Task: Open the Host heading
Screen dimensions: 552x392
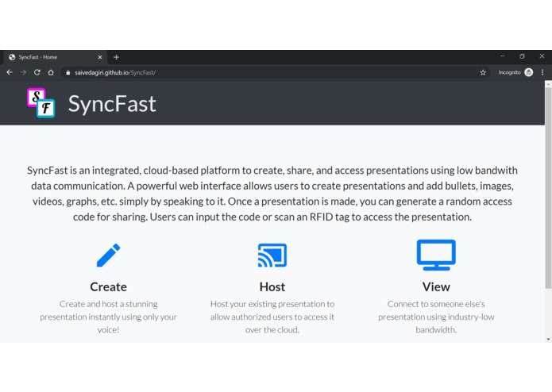Action: 272,287
